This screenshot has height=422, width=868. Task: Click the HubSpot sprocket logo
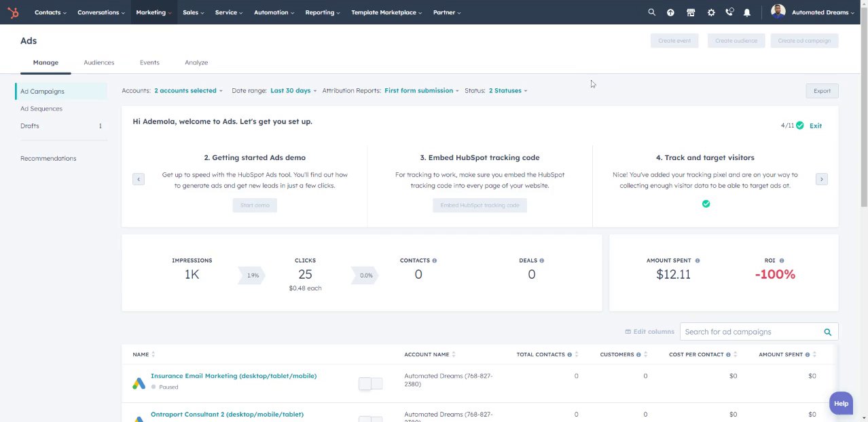coord(14,12)
